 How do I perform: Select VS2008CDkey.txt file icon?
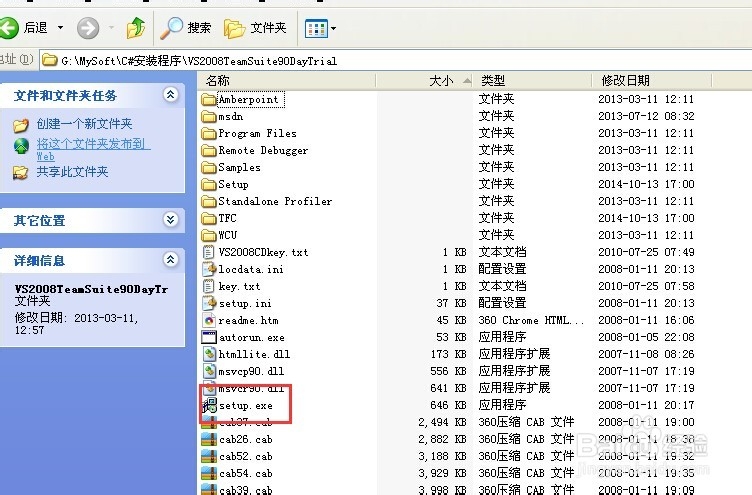click(209, 252)
